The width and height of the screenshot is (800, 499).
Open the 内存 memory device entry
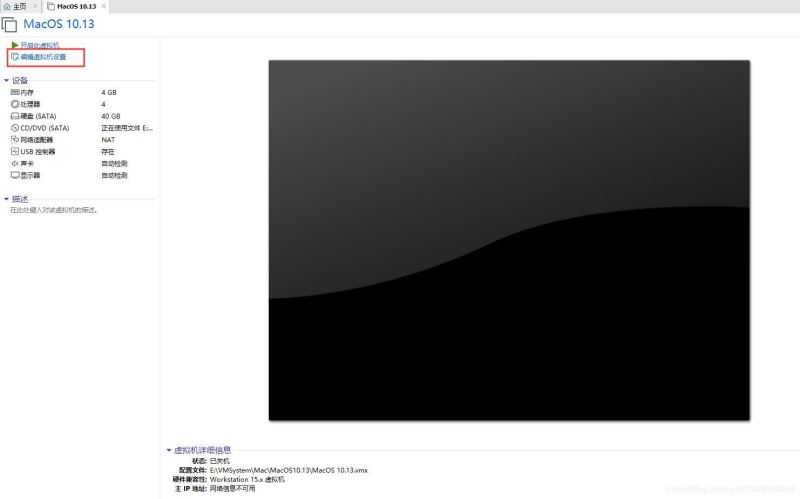tap(27, 92)
